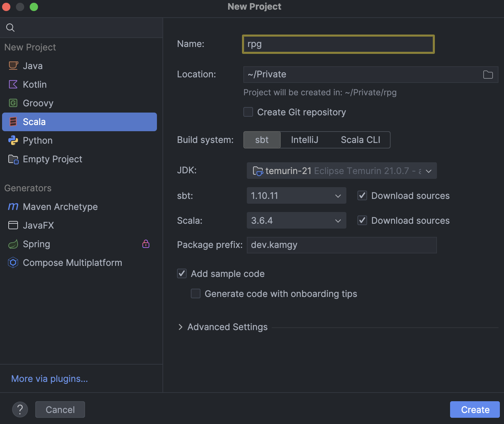This screenshot has height=424, width=504.
Task: Enable the Create Git repository checkbox
Action: click(248, 112)
